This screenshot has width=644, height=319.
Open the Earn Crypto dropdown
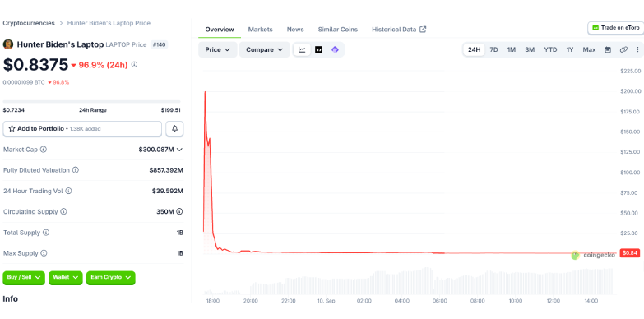pos(110,278)
